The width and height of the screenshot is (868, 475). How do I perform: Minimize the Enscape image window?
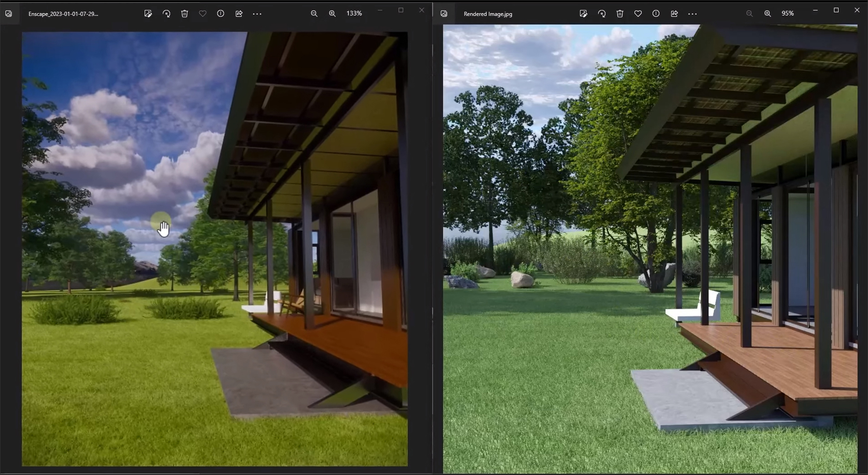click(380, 10)
